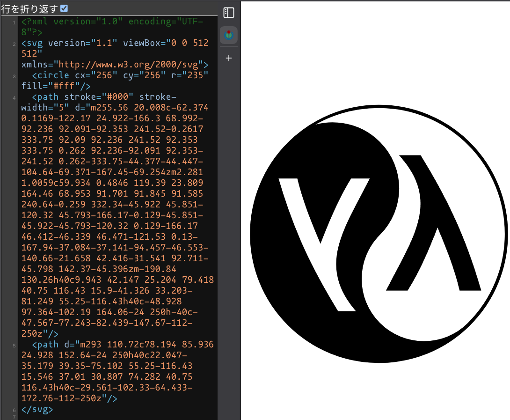The image size is (510, 420).
Task: Click the white Y letter in preview
Action: click(324, 244)
